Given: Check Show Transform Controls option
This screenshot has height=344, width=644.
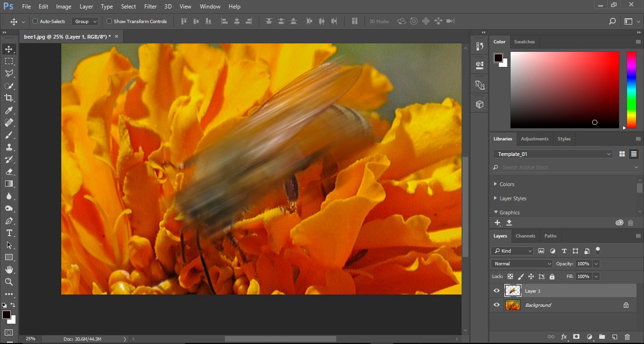Looking at the screenshot, I should [109, 21].
